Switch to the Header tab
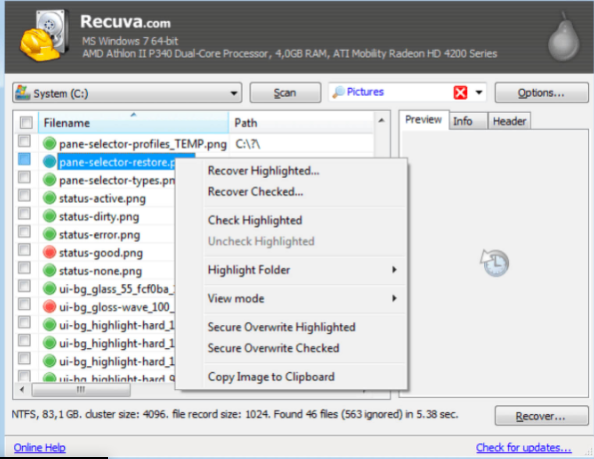The height and width of the screenshot is (459, 594). tap(509, 121)
